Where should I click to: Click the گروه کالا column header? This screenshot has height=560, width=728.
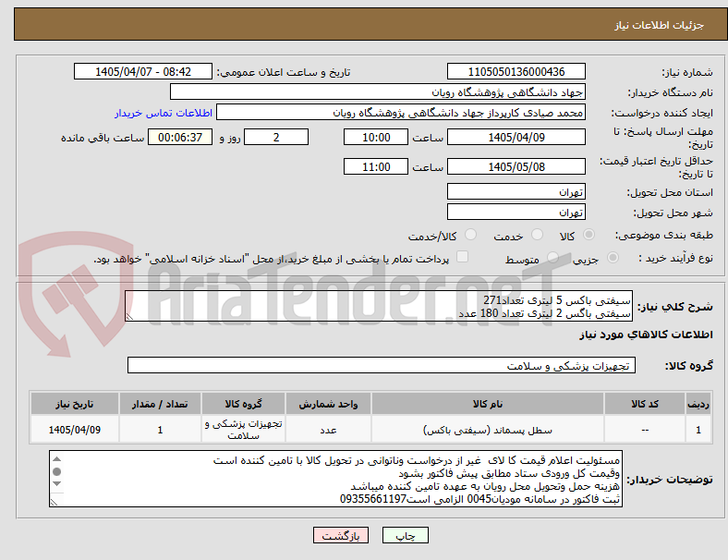[243, 404]
